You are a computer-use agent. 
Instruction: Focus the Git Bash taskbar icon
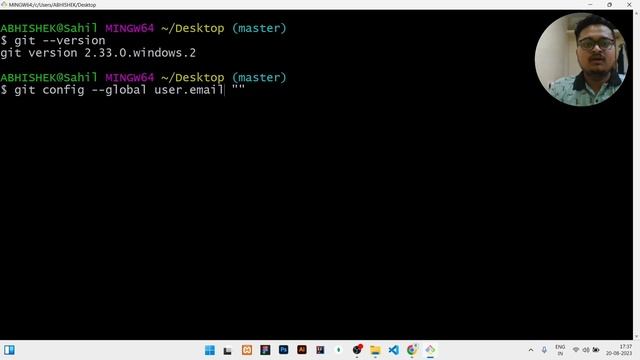pyautogui.click(x=430, y=350)
